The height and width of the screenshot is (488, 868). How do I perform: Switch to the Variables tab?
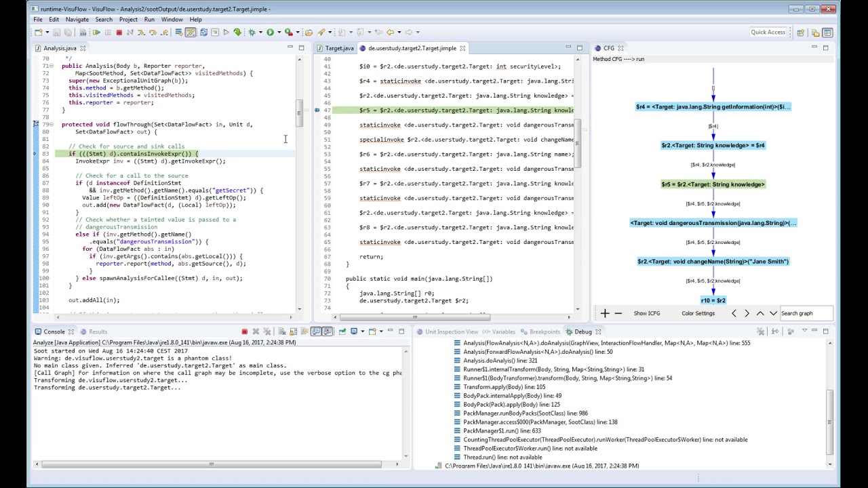pyautogui.click(x=499, y=331)
